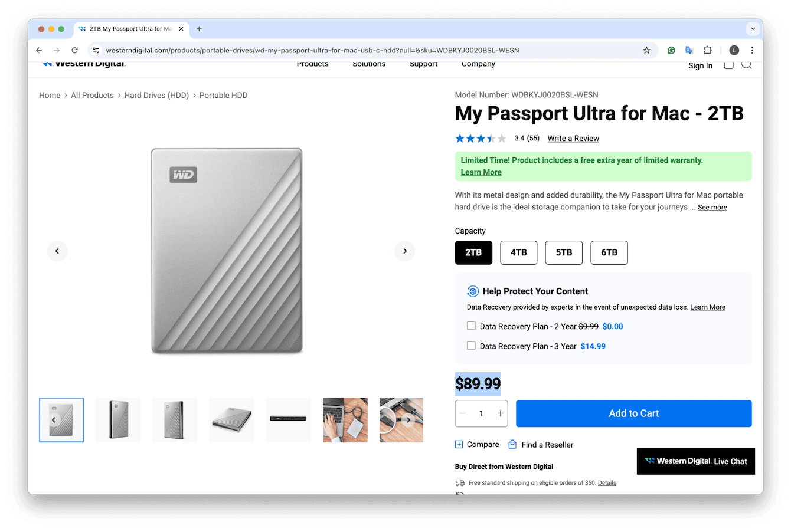Click the search magnifier icon

[747, 65]
